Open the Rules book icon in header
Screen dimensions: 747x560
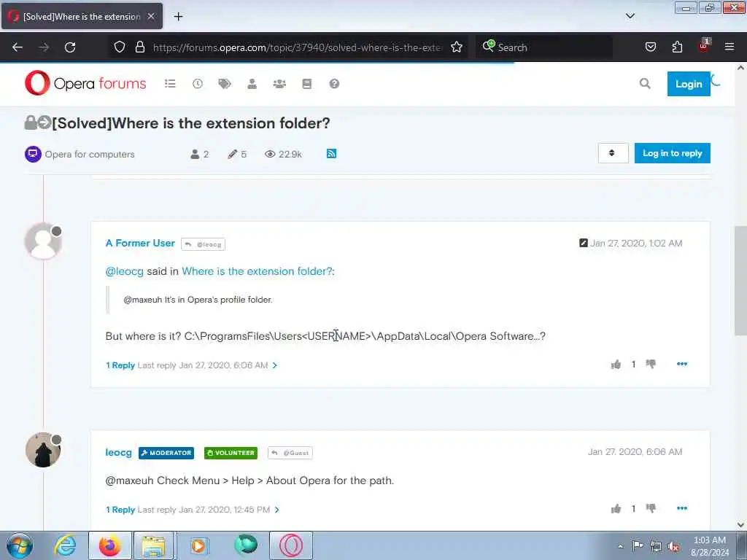point(307,84)
